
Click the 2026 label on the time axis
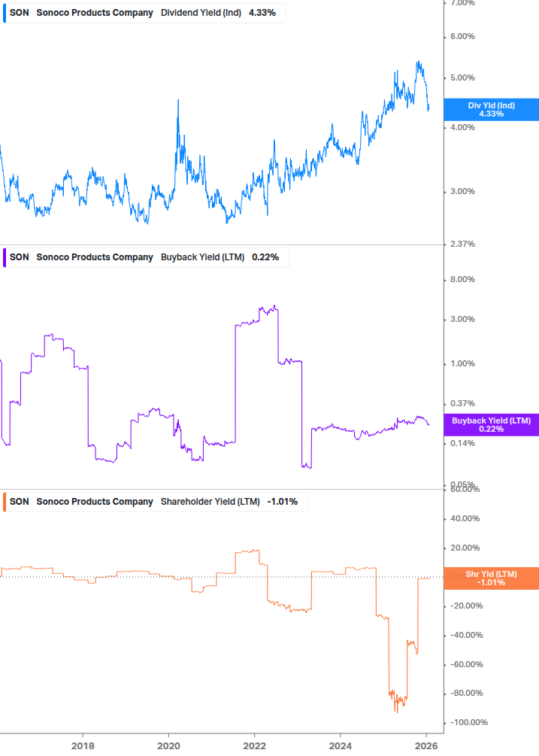426,746
